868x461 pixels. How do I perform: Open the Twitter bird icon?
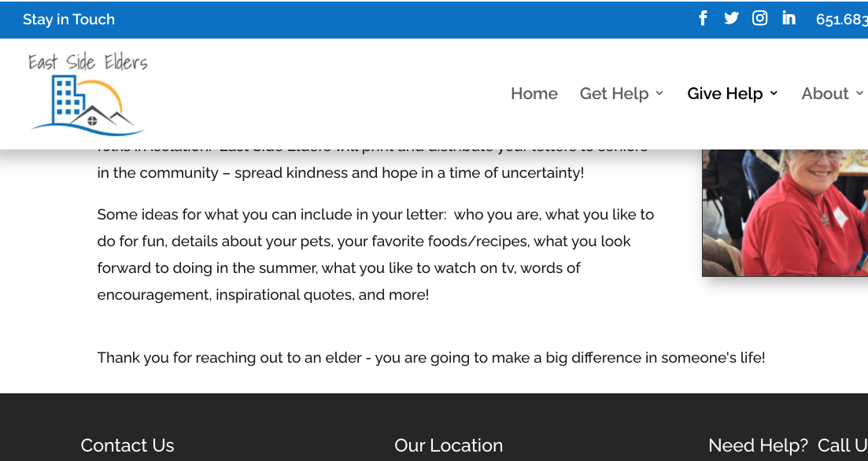pos(731,18)
